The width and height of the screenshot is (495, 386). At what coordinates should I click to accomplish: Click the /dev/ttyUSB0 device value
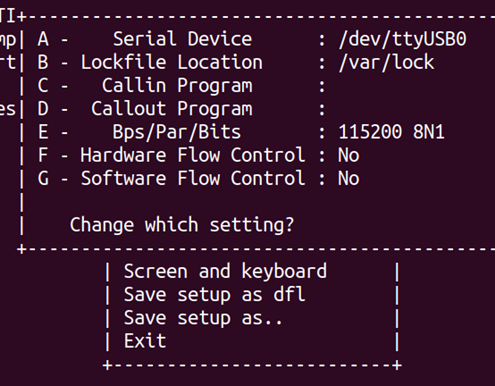pos(402,39)
